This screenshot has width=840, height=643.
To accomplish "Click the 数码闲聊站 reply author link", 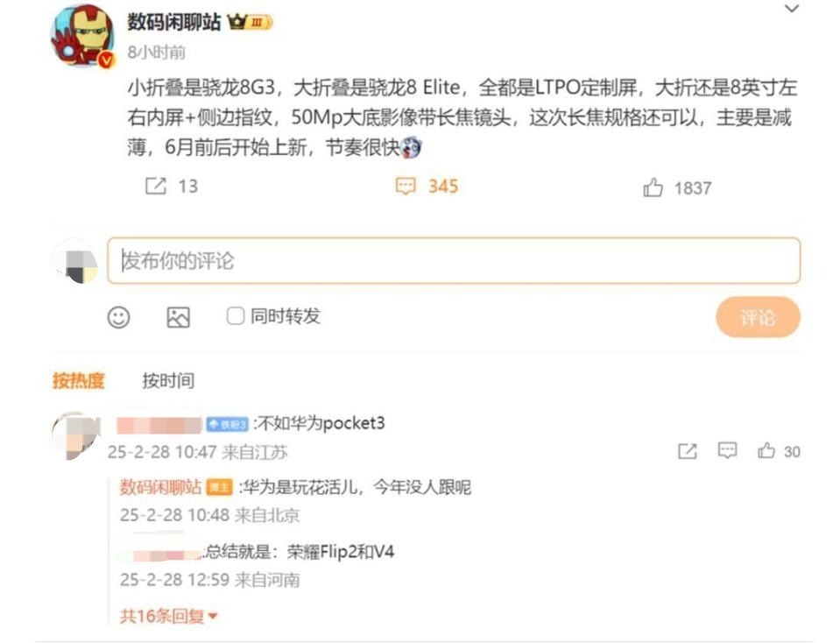I will [x=160, y=487].
